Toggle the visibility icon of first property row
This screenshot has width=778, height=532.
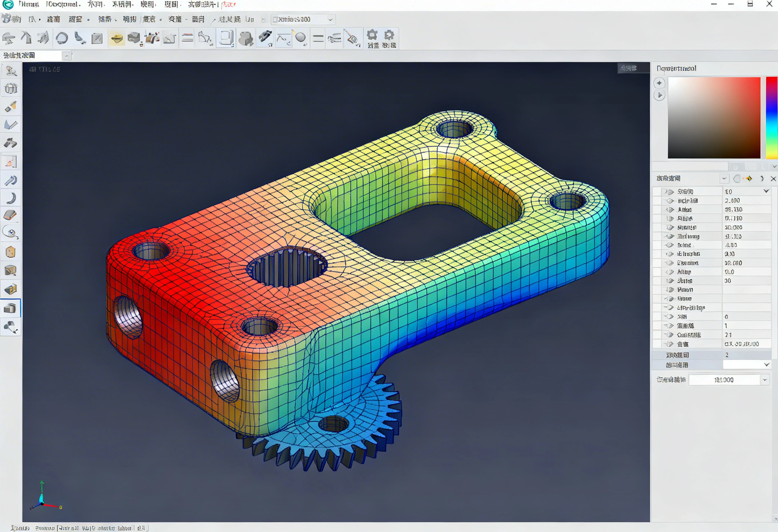671,192
